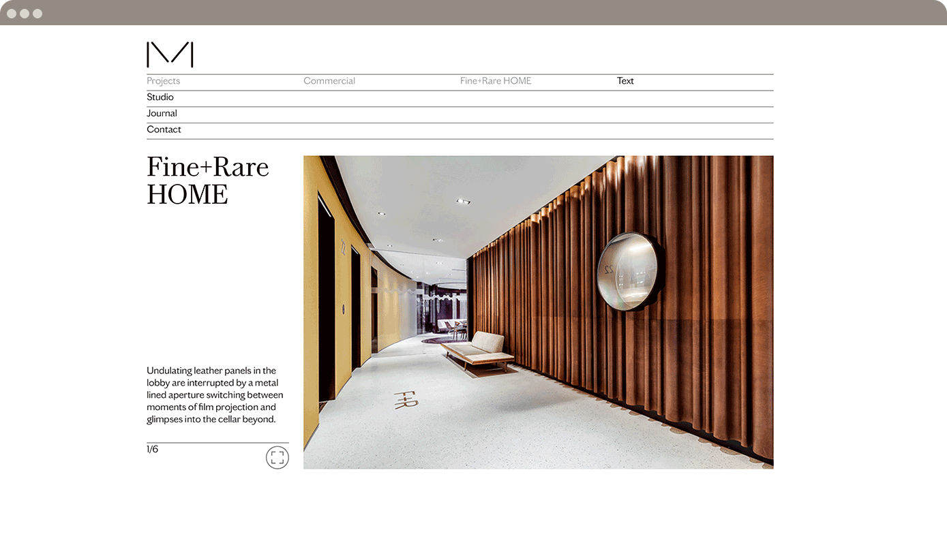This screenshot has height=560, width=947.
Task: Click the browser window close dot
Action: 12,14
